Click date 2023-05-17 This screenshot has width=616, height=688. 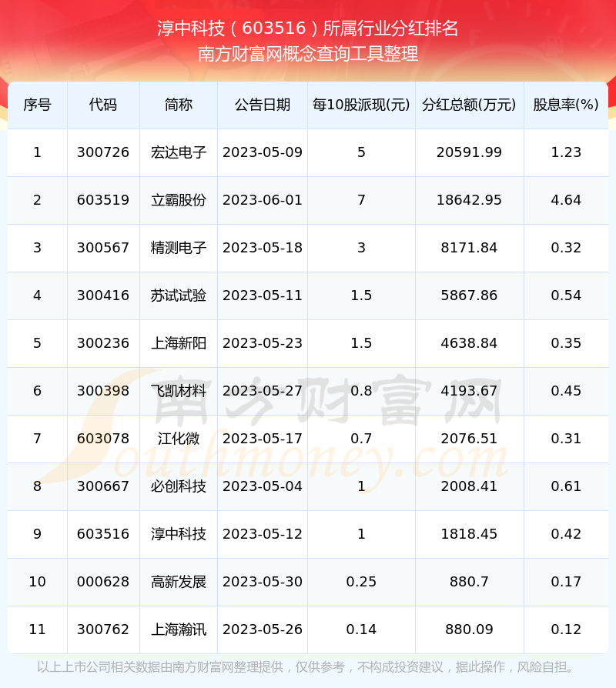pyautogui.click(x=263, y=439)
